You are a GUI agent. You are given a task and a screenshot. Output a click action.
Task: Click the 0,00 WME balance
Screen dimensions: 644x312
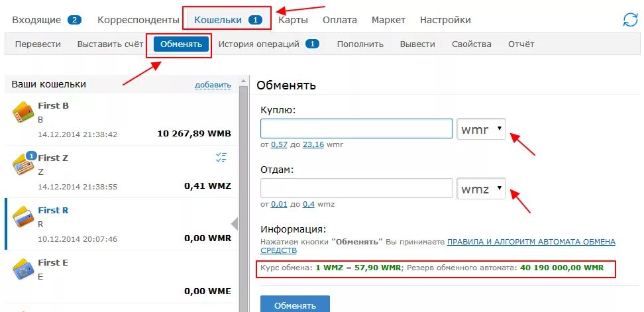coord(208,291)
